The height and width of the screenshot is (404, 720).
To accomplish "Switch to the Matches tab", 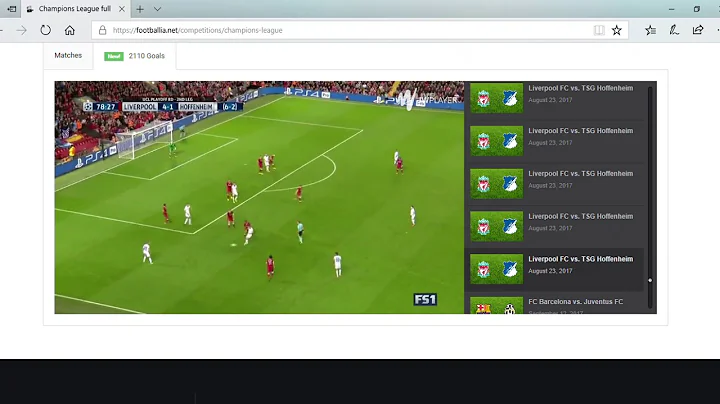I will coord(68,56).
